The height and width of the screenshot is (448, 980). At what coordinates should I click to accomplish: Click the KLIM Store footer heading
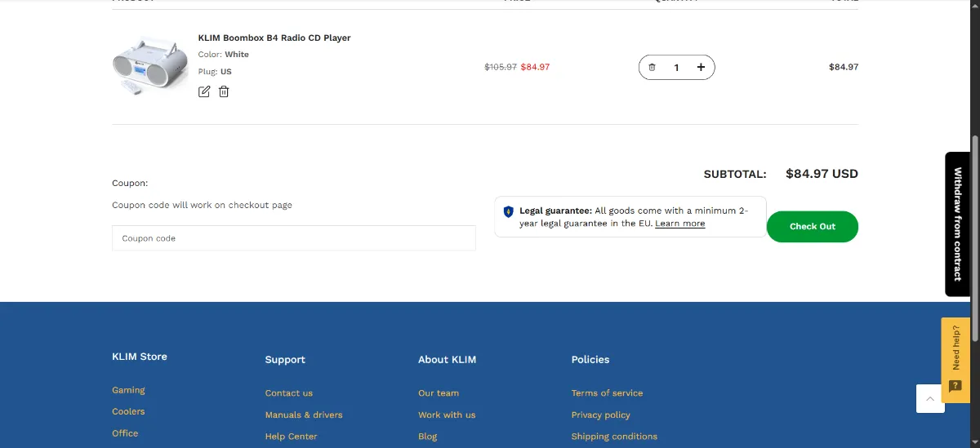(x=140, y=357)
